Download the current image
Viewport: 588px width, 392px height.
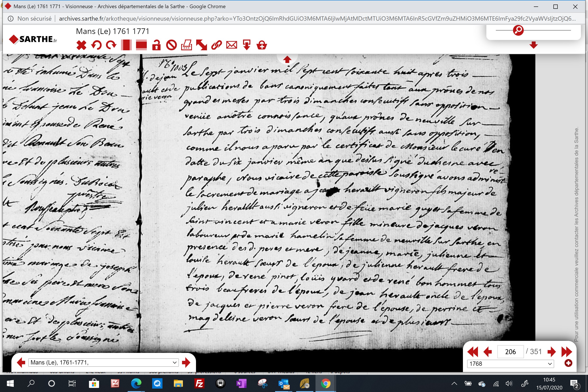(x=247, y=45)
